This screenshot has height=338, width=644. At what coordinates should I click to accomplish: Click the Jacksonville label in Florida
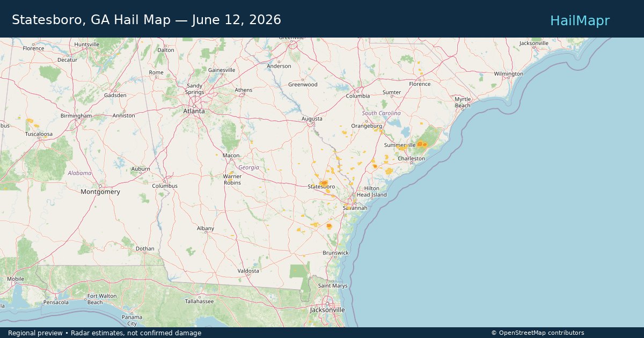coord(327,310)
